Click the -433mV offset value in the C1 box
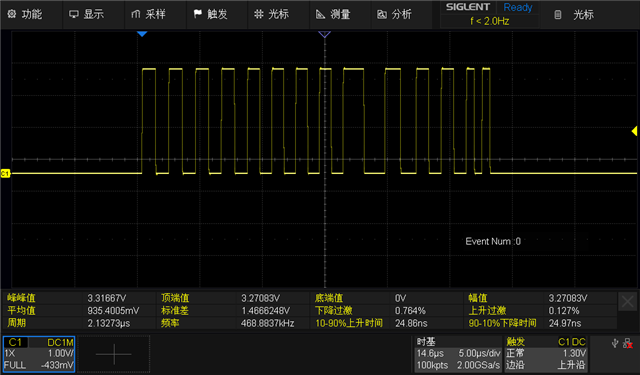640x375 pixels. [57, 365]
